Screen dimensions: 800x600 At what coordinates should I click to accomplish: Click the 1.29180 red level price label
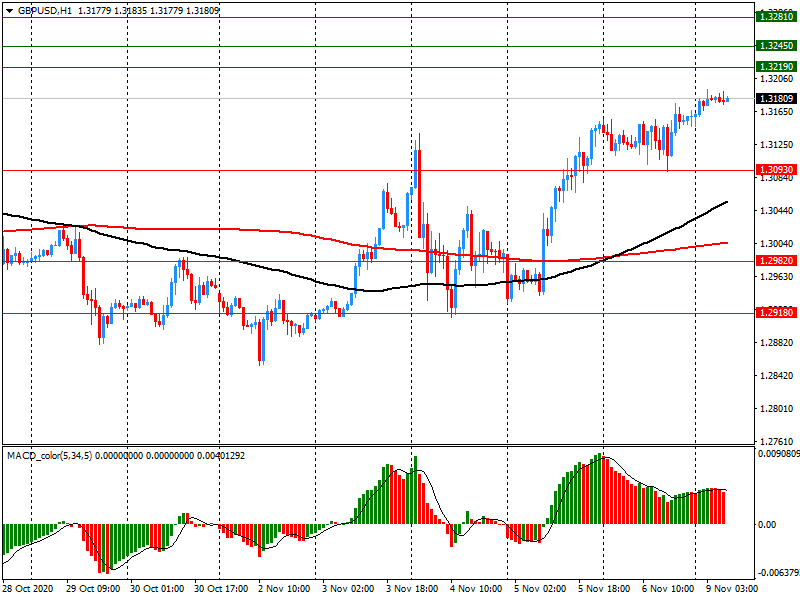point(776,313)
